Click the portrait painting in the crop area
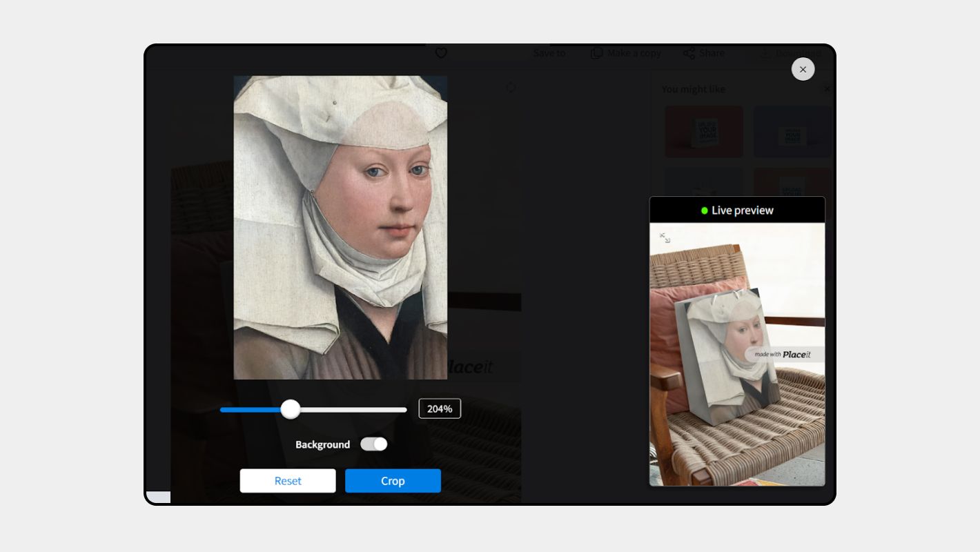 coord(340,228)
